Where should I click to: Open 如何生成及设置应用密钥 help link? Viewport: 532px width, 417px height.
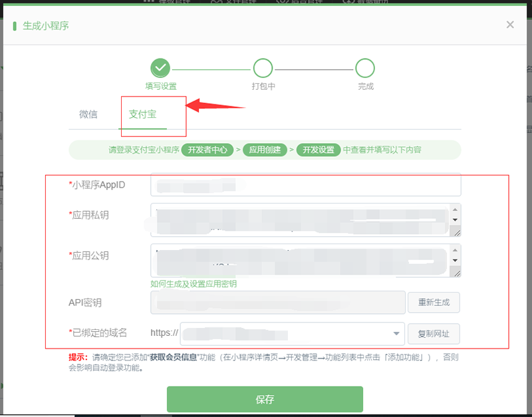pos(194,284)
